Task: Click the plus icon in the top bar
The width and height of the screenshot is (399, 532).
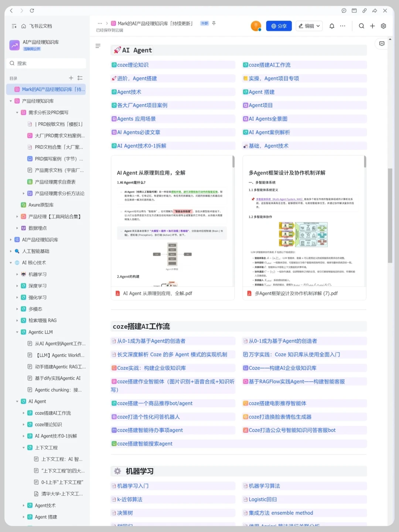Action: coord(372,26)
